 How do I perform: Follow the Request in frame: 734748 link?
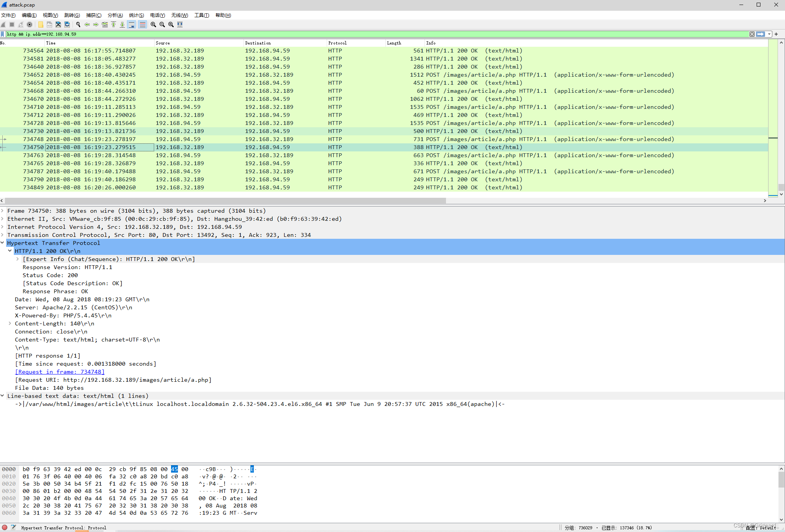pos(60,372)
